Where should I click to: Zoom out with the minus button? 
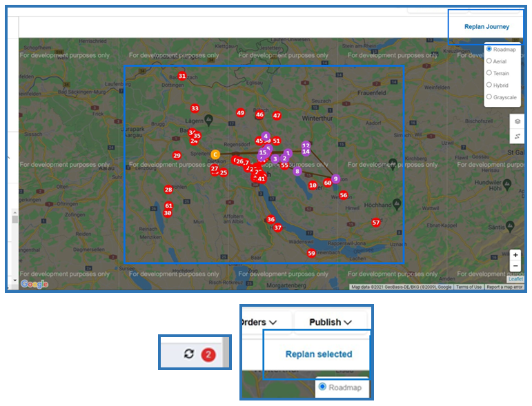click(x=515, y=266)
